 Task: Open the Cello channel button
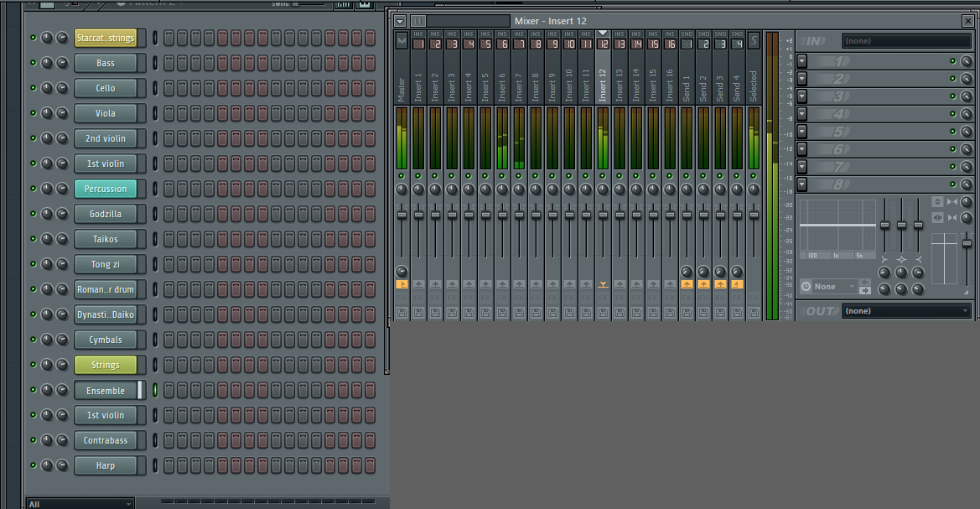click(106, 88)
